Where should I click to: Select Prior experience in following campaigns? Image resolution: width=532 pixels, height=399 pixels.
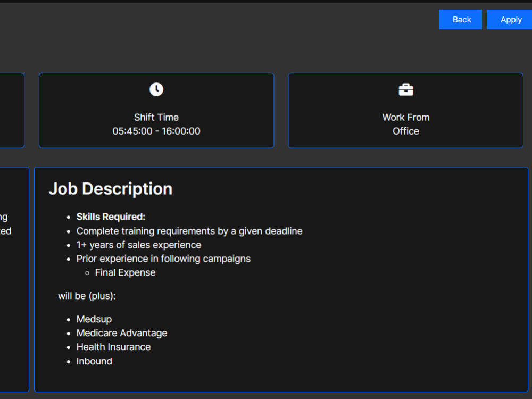pyautogui.click(x=163, y=259)
